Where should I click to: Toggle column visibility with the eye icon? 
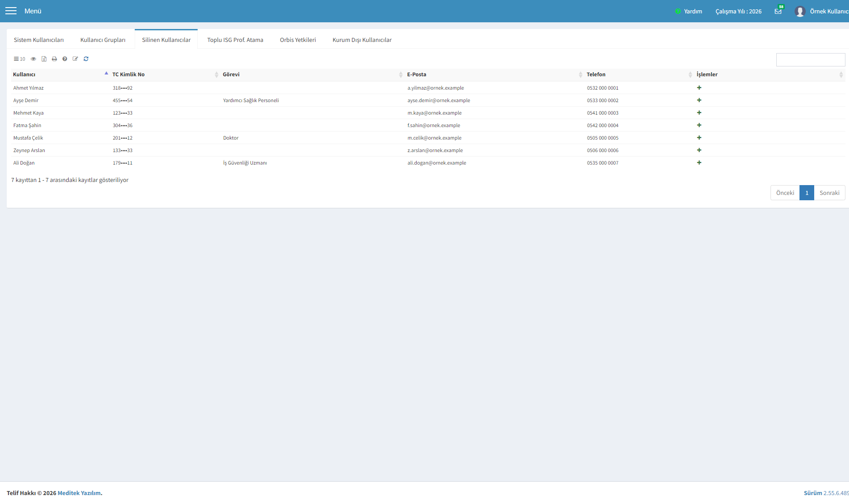(x=33, y=59)
